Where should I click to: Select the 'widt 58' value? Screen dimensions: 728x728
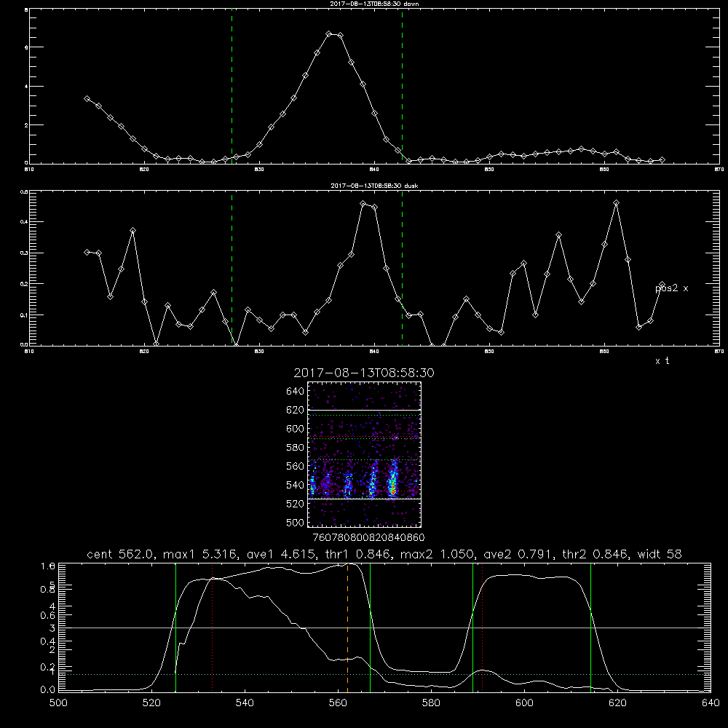[660, 554]
